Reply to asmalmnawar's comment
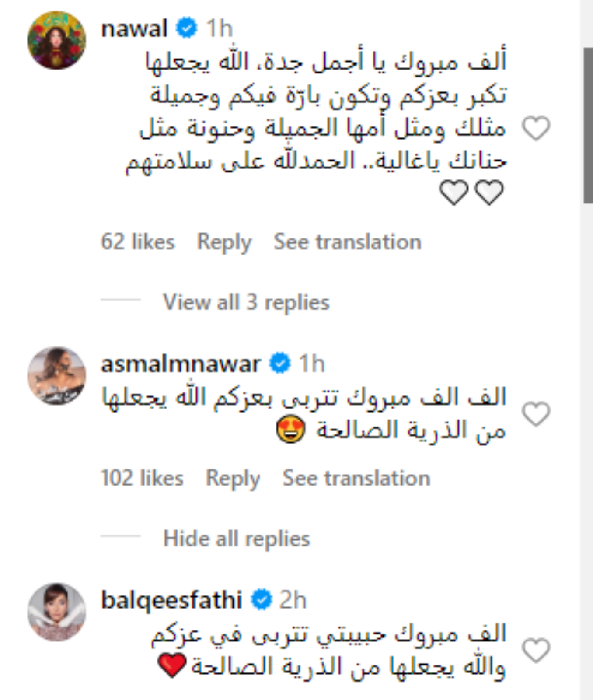The height and width of the screenshot is (700, 593). tap(233, 478)
